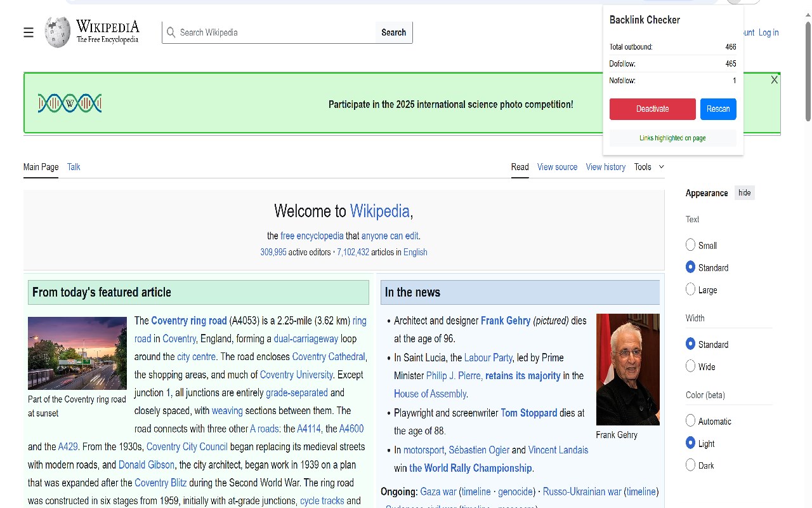This screenshot has width=812, height=508.
Task: Expand the Tools dropdown menu
Action: 649,167
